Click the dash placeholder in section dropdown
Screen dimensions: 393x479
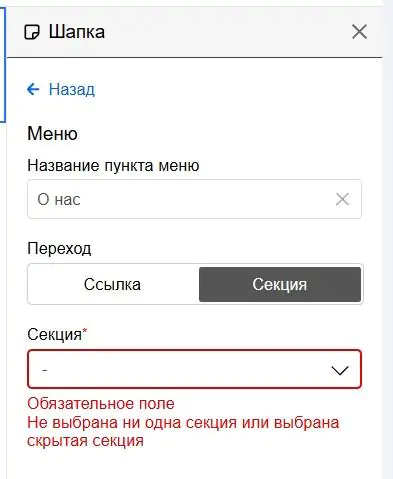(x=45, y=370)
